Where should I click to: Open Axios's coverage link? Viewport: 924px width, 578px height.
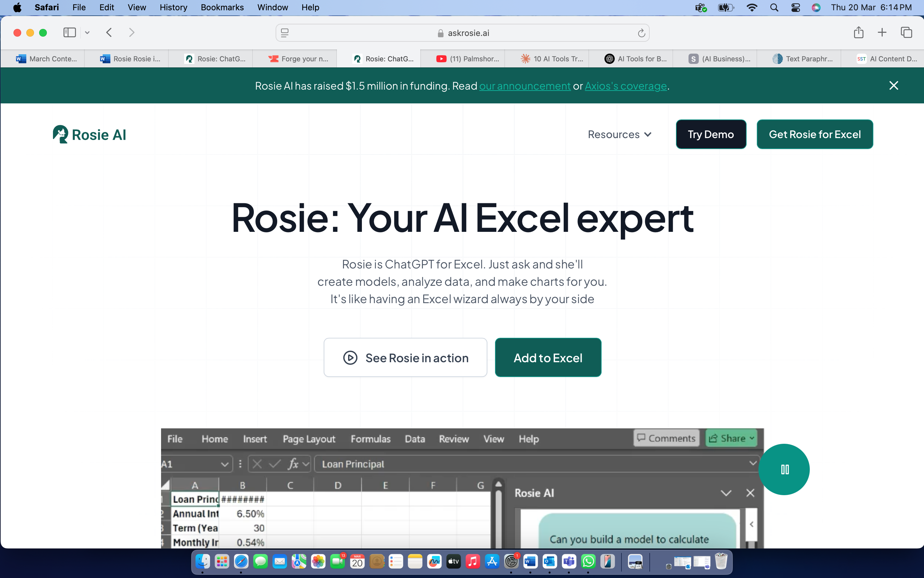pyautogui.click(x=626, y=86)
